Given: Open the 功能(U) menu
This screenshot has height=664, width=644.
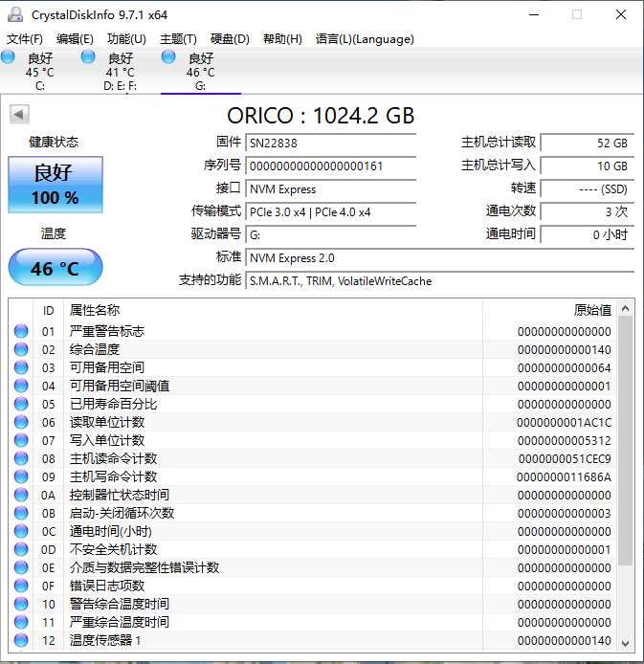Looking at the screenshot, I should point(126,39).
